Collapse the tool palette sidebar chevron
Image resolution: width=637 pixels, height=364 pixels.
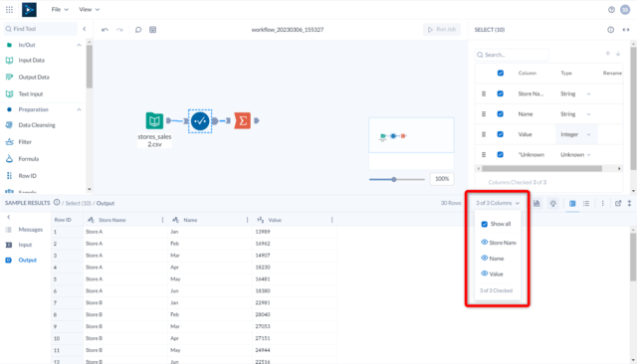84,29
